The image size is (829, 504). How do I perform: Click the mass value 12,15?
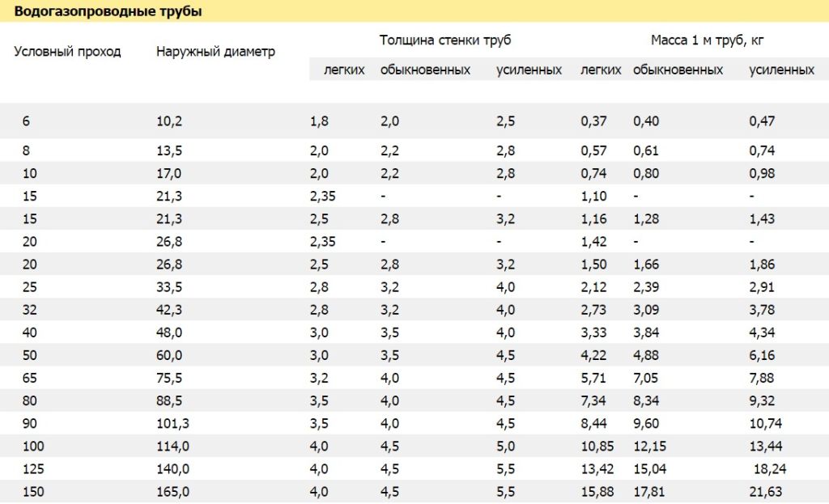[650, 446]
